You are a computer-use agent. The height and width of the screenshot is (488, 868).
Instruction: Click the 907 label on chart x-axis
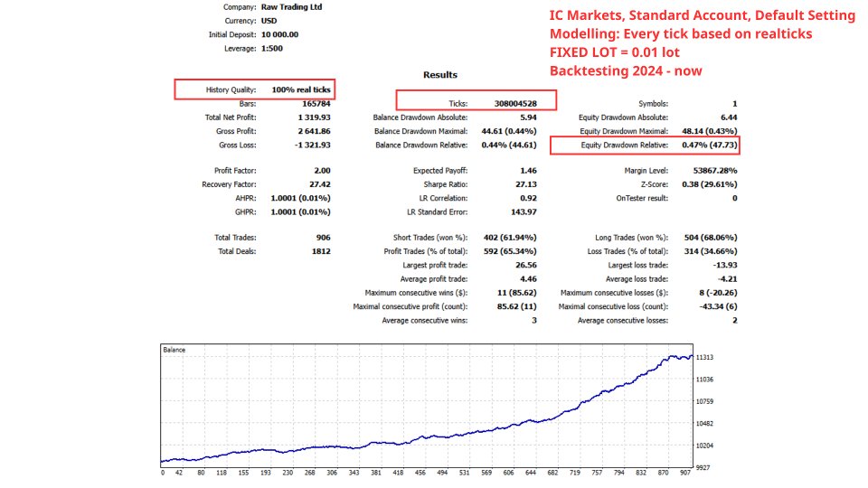coord(685,473)
